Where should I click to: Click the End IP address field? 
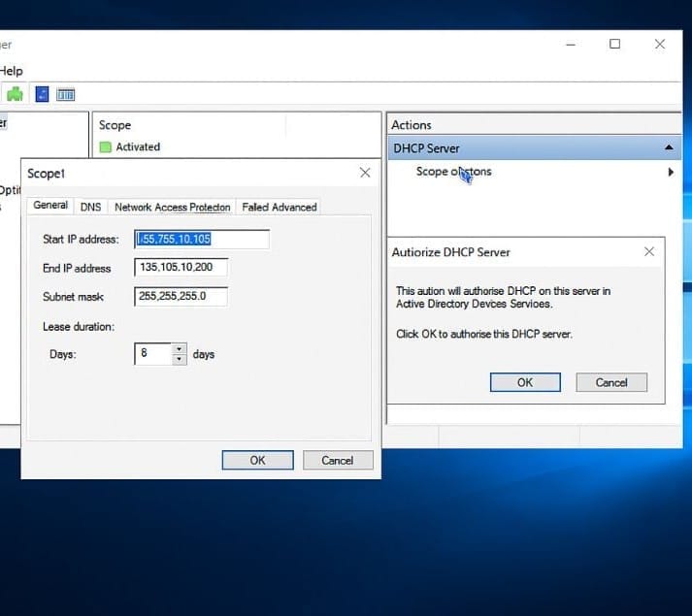(181, 268)
